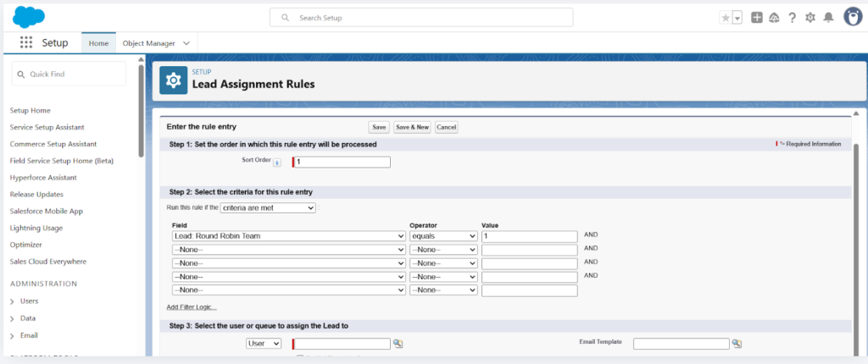Image resolution: width=868 pixels, height=364 pixels.
Task: Click the Salesforce cloud logo
Action: [x=28, y=17]
